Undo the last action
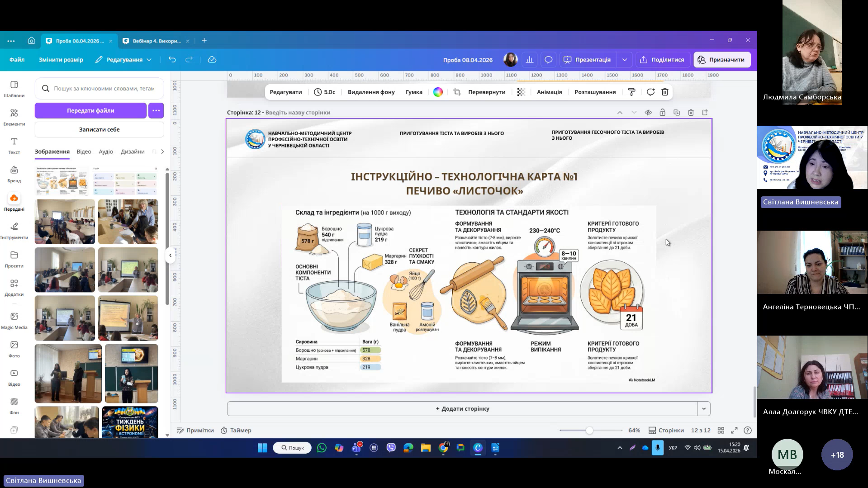868x488 pixels. coord(172,60)
